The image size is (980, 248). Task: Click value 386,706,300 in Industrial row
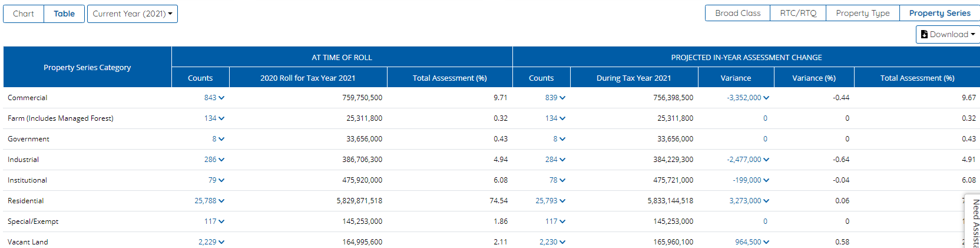tap(362, 160)
